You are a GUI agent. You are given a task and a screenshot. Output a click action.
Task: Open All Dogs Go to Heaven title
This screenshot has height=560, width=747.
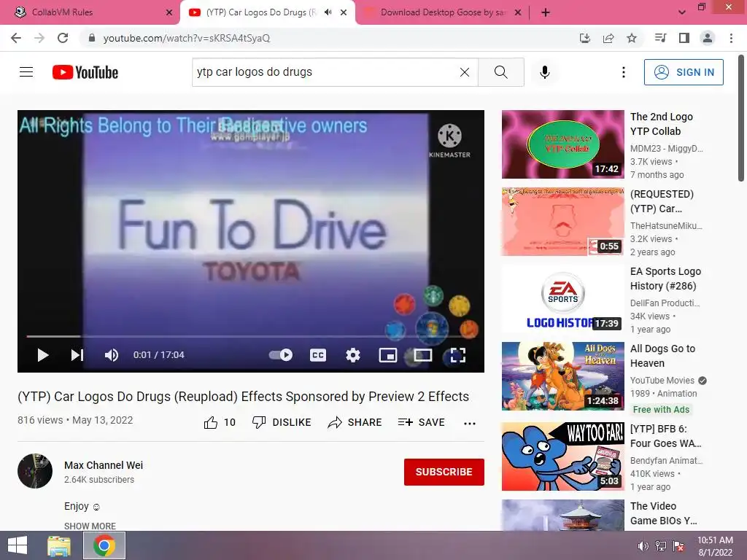pyautogui.click(x=662, y=356)
